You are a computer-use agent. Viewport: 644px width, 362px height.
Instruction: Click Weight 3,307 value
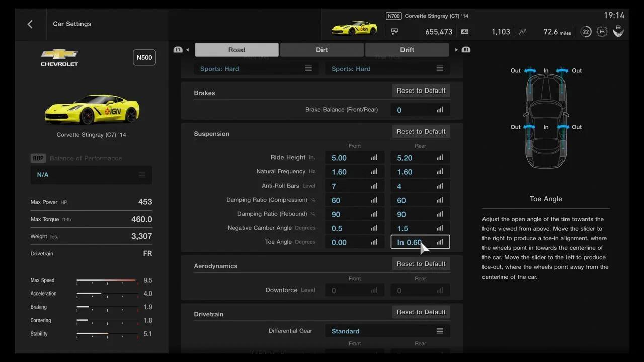141,236
